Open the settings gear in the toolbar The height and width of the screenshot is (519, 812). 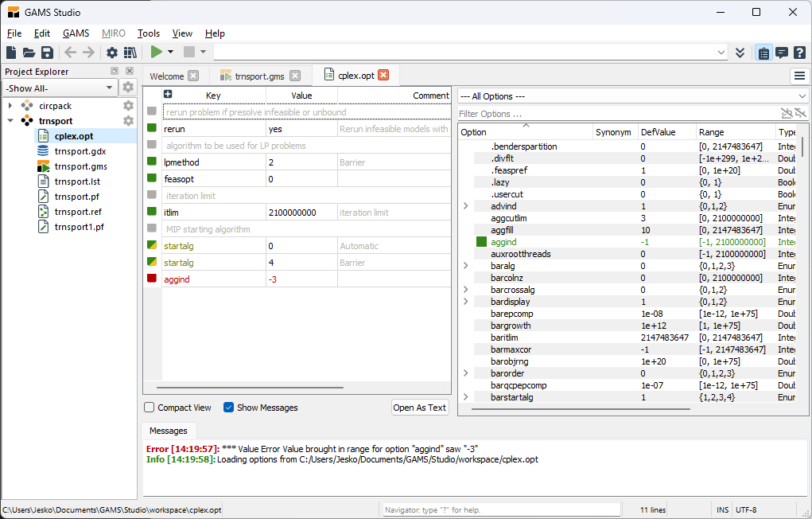coord(112,53)
